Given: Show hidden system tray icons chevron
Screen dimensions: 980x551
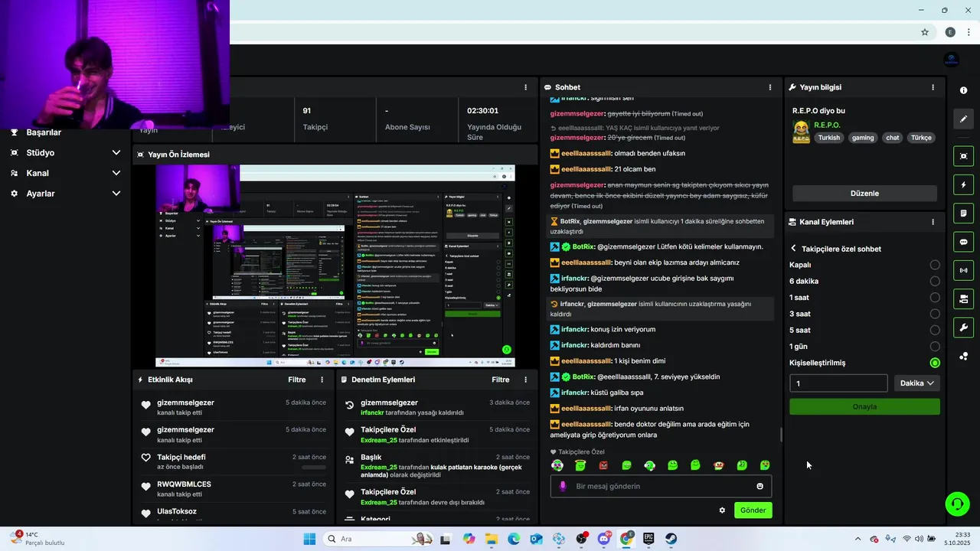Looking at the screenshot, I should tap(857, 539).
